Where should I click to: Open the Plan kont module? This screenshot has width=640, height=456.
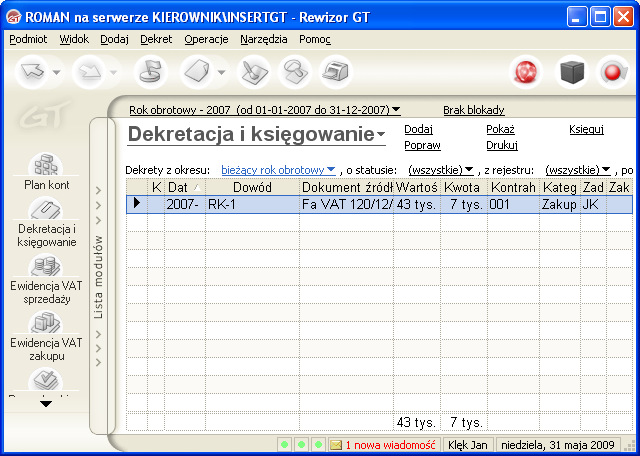46,172
